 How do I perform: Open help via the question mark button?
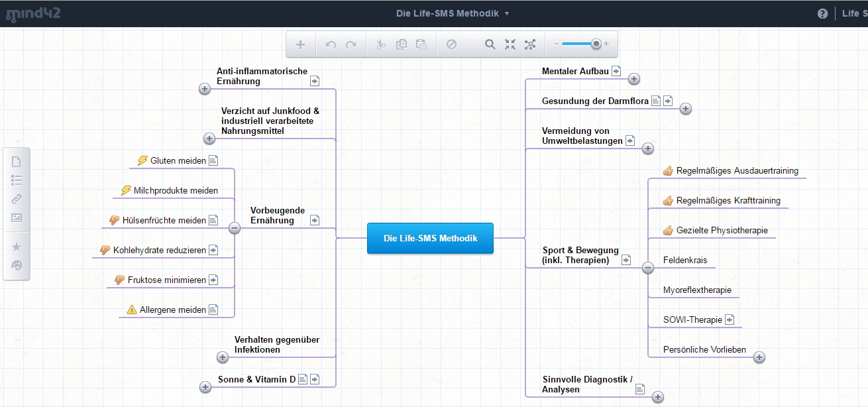pyautogui.click(x=822, y=13)
